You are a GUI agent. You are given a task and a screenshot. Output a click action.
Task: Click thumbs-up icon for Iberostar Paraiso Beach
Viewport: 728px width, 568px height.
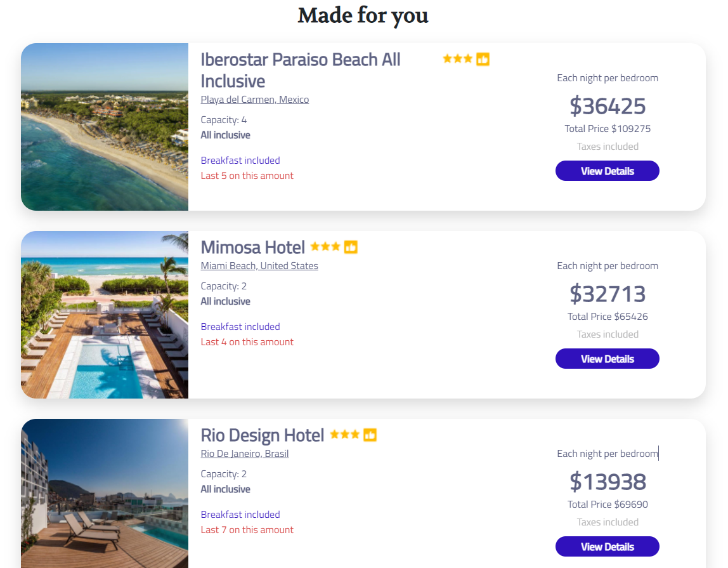tap(483, 59)
